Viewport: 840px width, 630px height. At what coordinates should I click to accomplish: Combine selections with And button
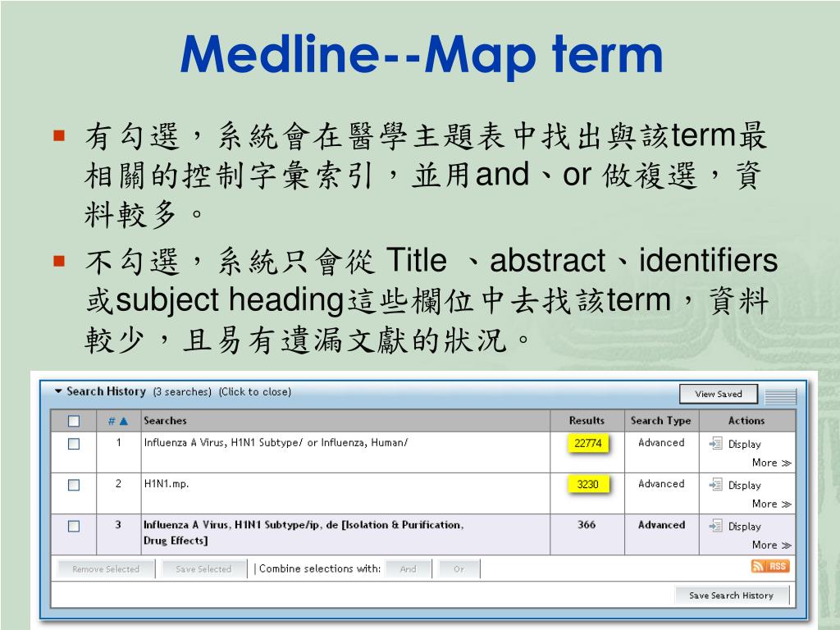click(409, 569)
